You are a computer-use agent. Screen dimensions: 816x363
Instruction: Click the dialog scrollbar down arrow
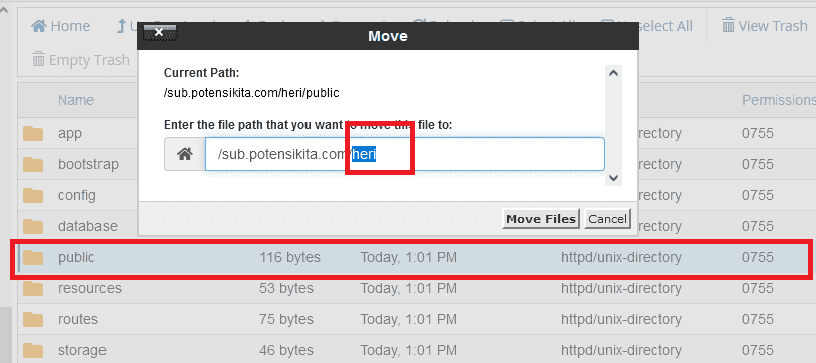click(x=614, y=178)
